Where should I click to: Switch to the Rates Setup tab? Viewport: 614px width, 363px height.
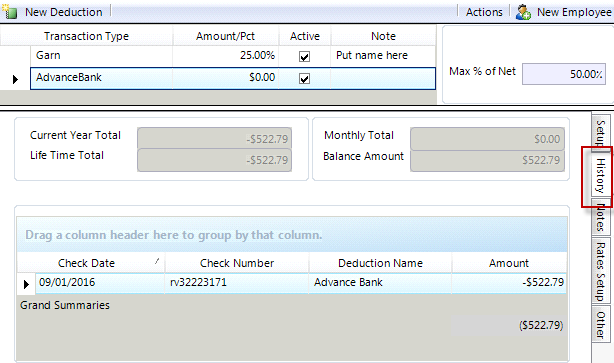click(x=600, y=271)
